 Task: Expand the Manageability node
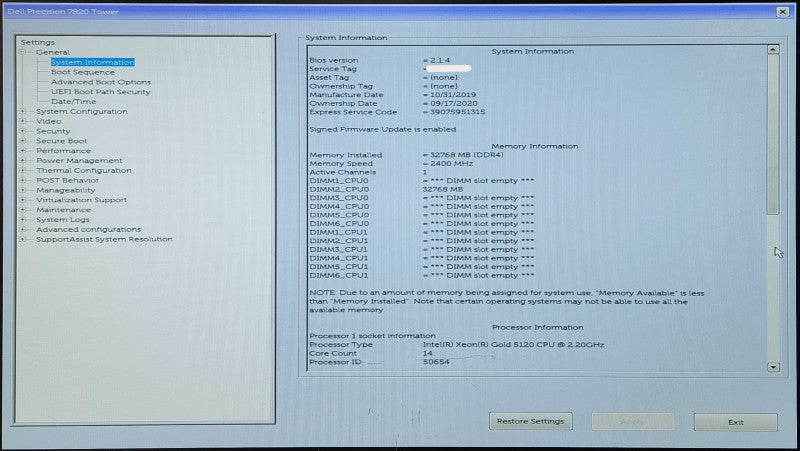(x=22, y=190)
